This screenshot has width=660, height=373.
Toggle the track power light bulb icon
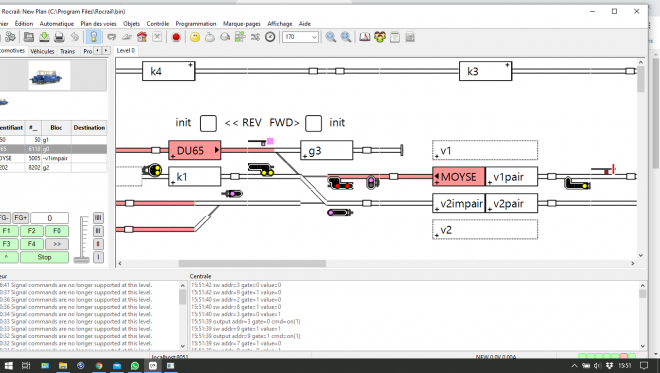coord(93,37)
